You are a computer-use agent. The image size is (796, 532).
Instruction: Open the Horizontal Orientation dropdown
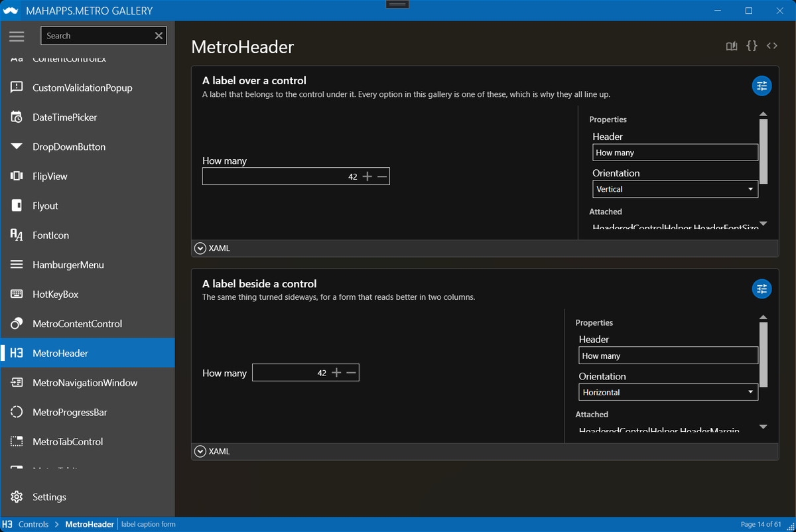point(669,392)
